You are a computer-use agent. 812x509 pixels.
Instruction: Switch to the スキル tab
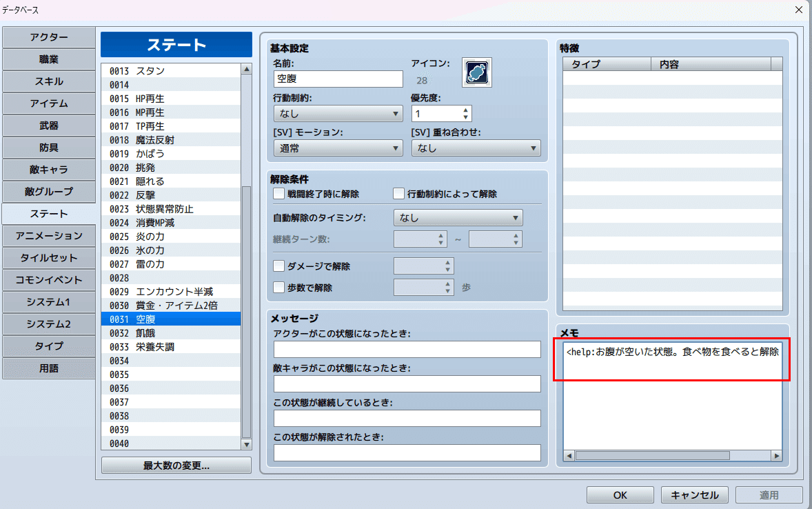49,81
